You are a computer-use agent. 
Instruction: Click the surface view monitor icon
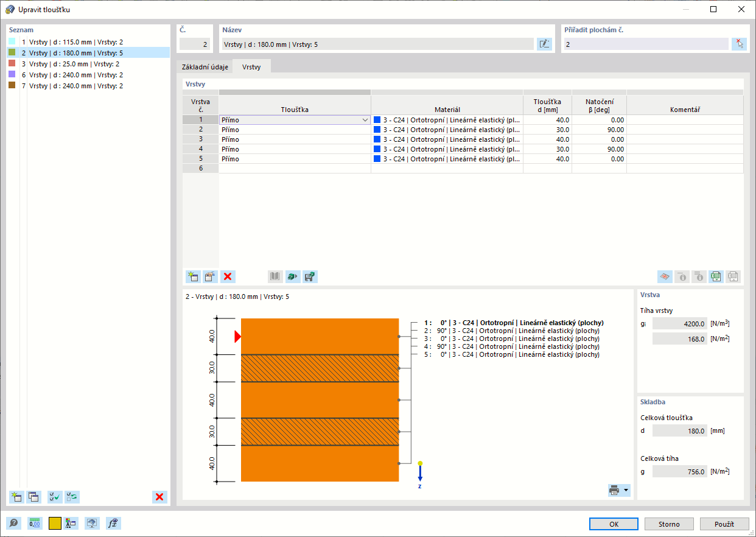click(92, 523)
